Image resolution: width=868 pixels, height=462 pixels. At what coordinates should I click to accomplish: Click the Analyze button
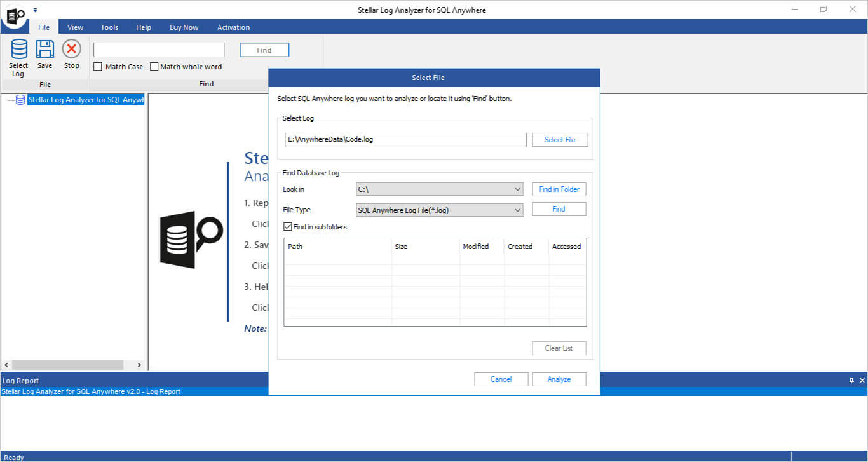tap(559, 379)
